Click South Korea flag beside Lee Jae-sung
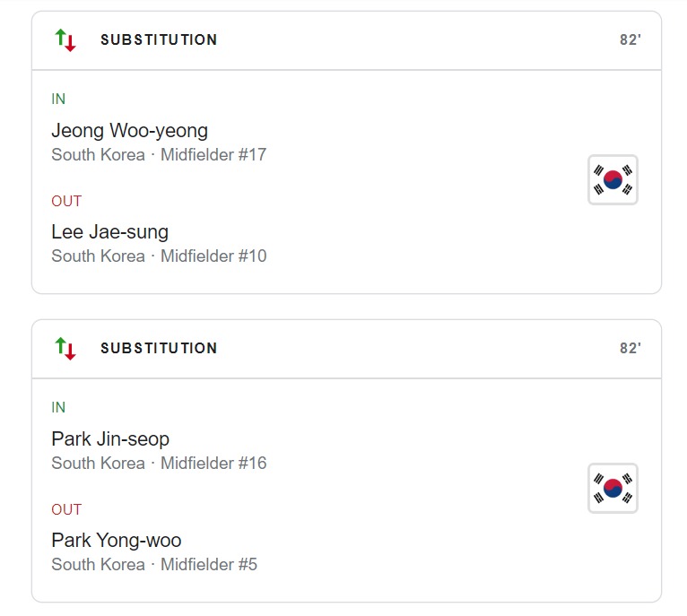 tap(613, 179)
